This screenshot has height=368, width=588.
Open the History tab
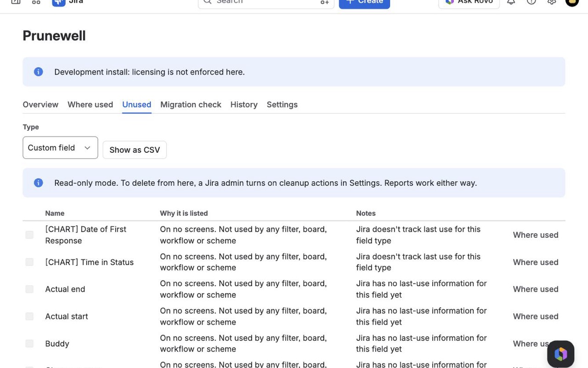coord(244,104)
